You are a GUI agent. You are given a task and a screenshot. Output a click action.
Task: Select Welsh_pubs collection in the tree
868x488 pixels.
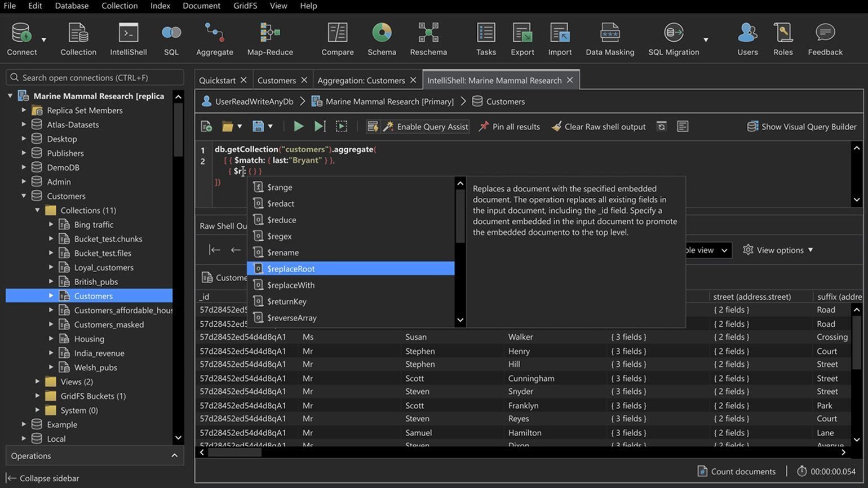click(x=96, y=367)
